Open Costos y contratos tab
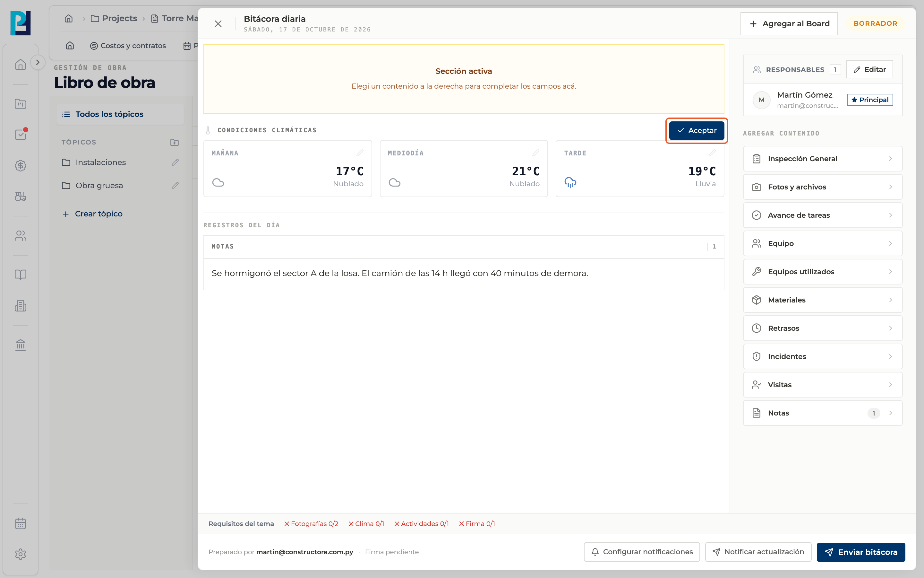The image size is (924, 578). pyautogui.click(x=128, y=46)
